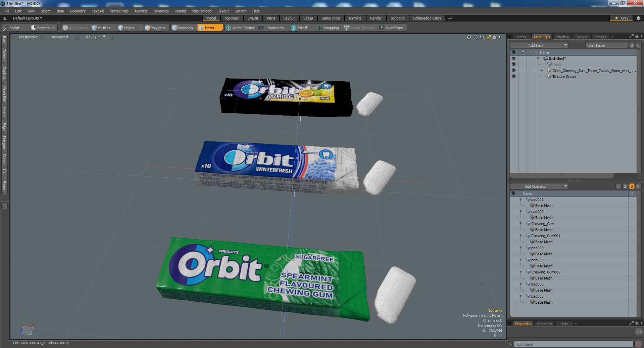Switch to the Shading tab
644x348 pixels.
pyautogui.click(x=562, y=37)
